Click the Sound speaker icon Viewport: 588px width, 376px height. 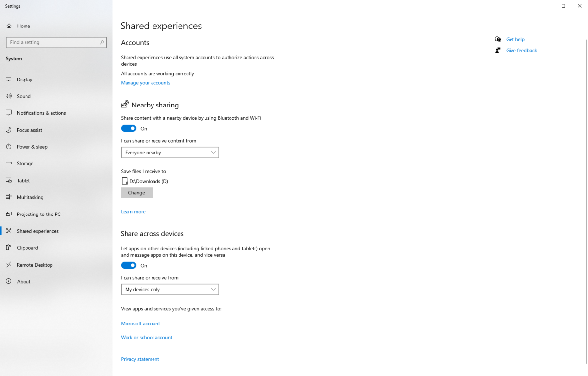(9, 96)
